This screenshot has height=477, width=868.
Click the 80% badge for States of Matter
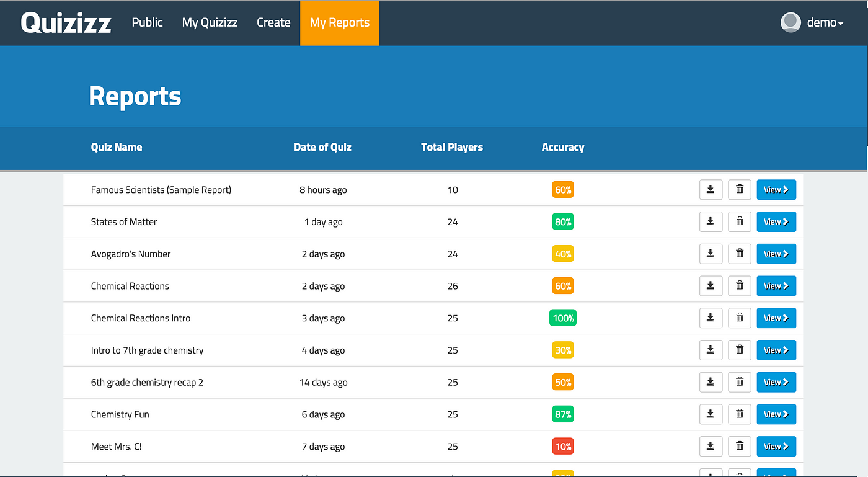563,221
